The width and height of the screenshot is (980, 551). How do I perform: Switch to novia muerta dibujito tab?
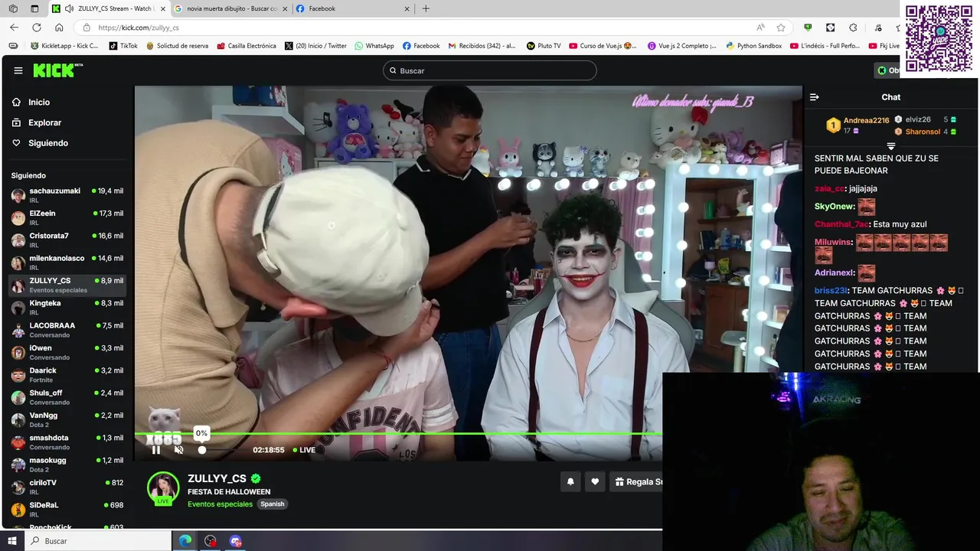click(x=231, y=8)
